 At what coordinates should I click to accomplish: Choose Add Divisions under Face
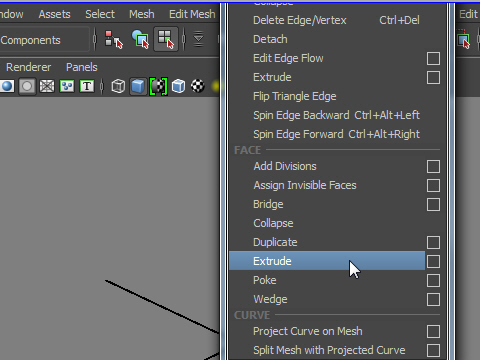(327, 166)
